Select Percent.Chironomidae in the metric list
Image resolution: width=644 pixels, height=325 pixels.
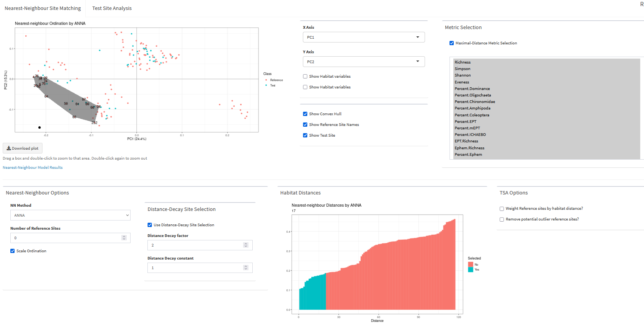point(474,102)
